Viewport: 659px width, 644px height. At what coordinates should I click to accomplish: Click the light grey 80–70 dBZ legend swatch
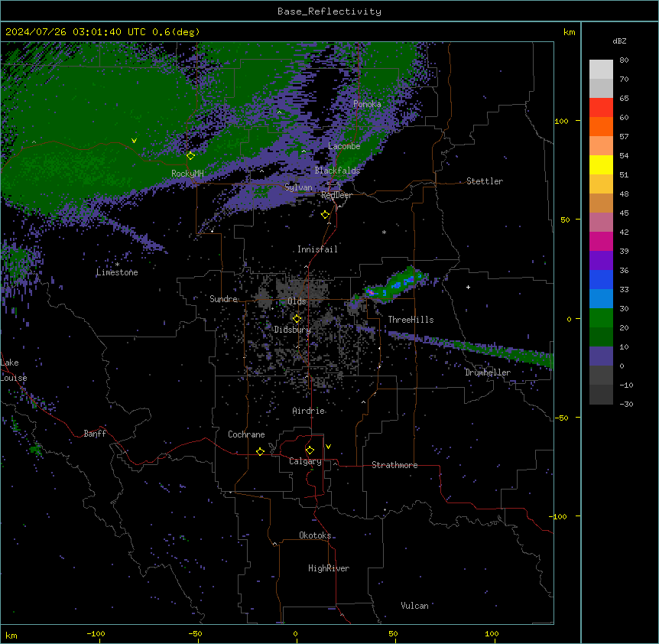[601, 70]
